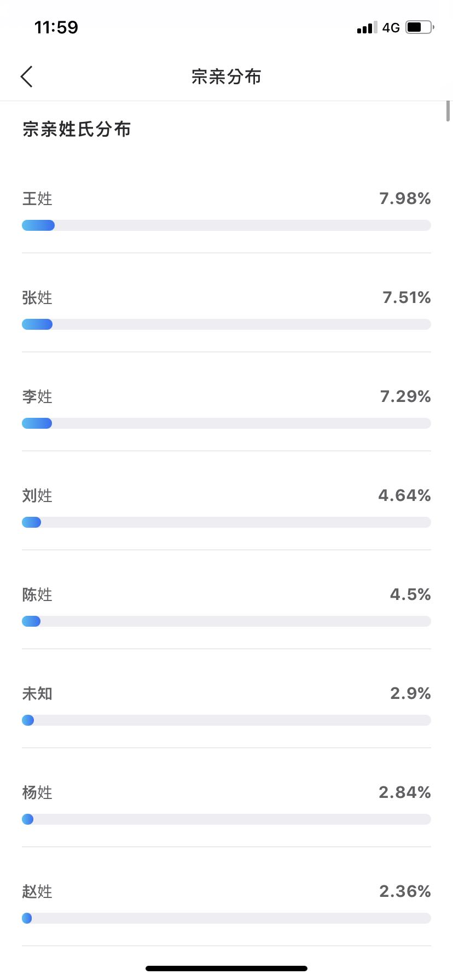Viewport: 453px width, 980px height.
Task: Tap the home indicator bar
Action: [x=226, y=969]
